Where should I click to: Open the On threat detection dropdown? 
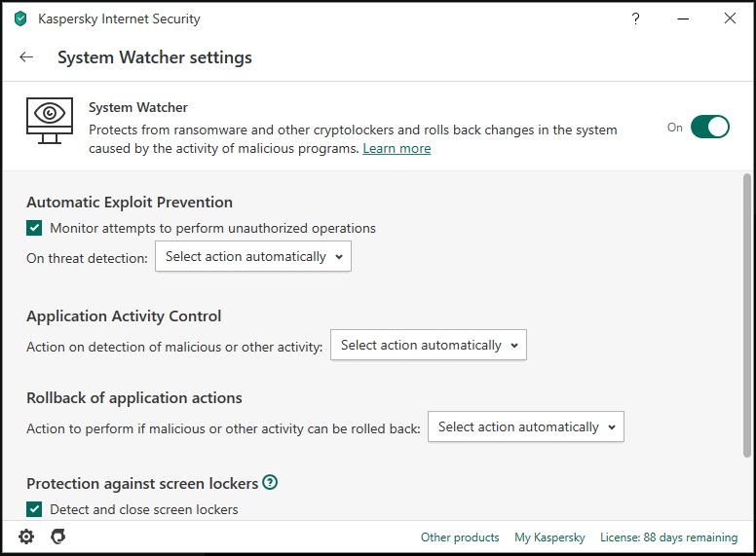(x=253, y=256)
